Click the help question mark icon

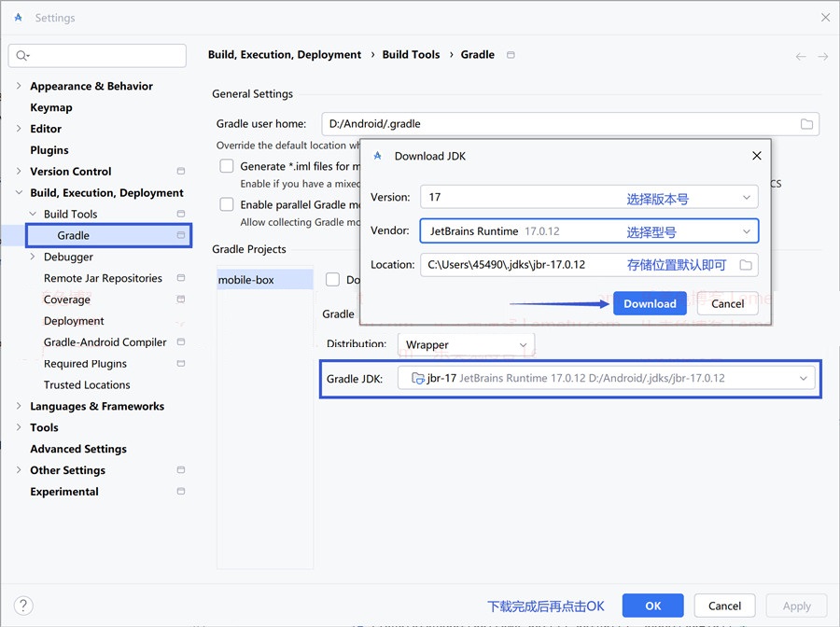tap(23, 606)
